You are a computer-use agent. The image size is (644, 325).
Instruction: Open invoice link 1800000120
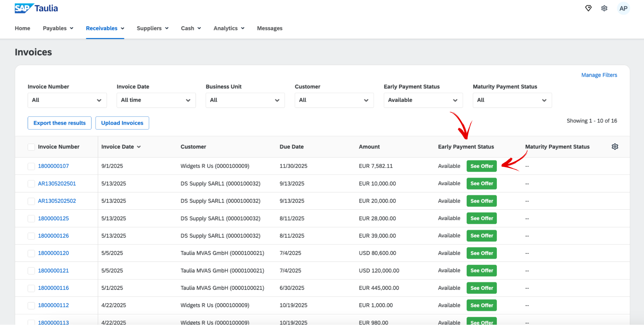[53, 253]
